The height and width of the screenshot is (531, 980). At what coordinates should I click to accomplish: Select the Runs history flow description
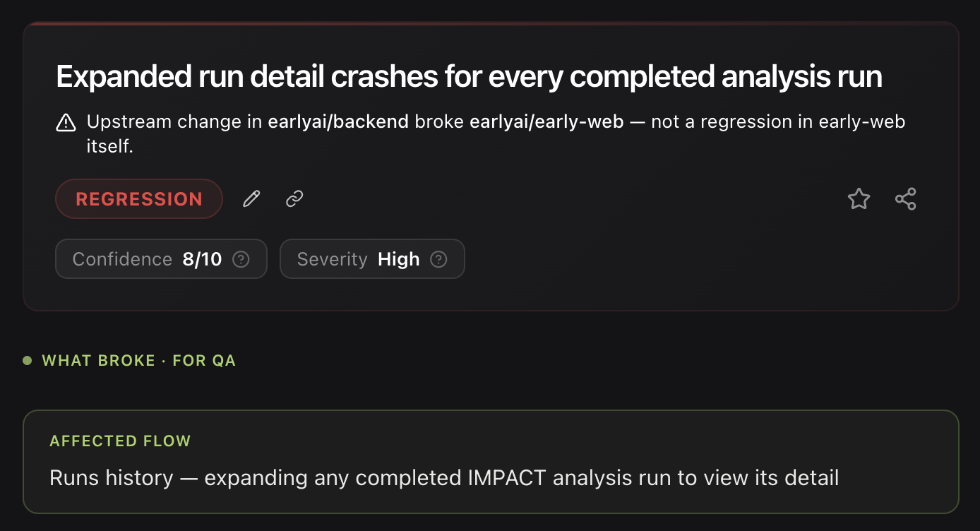pyautogui.click(x=444, y=478)
